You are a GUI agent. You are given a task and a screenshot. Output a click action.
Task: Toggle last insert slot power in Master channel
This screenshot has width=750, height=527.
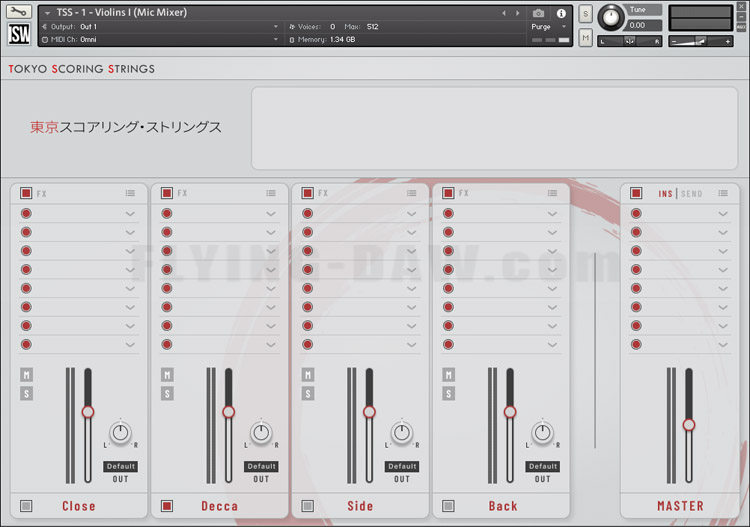[636, 344]
